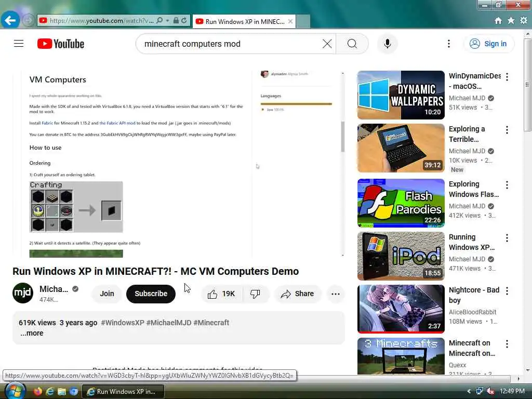This screenshot has height=399, width=532.
Task: Open options menu for WinDynamicDes video
Action: 507,77
